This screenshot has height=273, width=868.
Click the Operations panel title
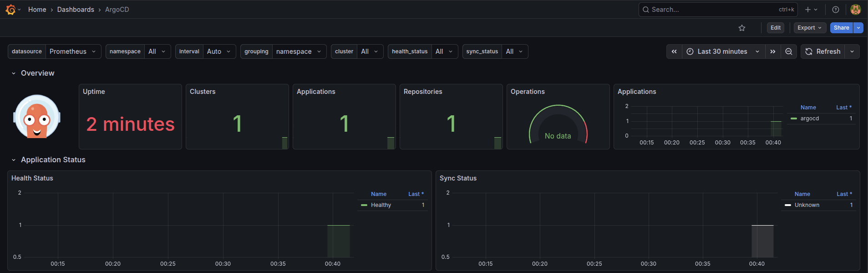click(528, 92)
